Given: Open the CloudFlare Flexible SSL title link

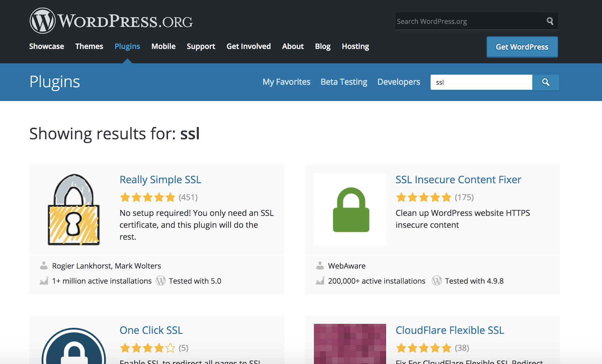Looking at the screenshot, I should click(x=450, y=330).
